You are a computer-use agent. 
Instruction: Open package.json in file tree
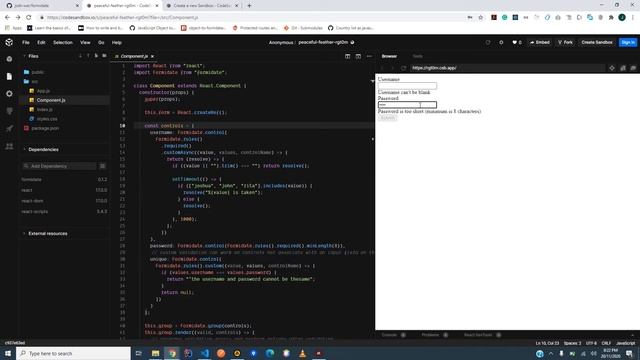pyautogui.click(x=45, y=128)
